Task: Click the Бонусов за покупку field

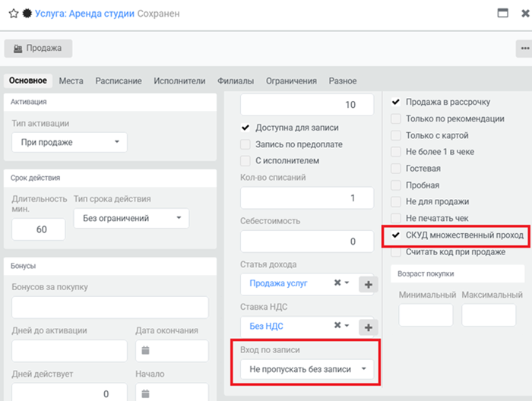Action: point(110,308)
